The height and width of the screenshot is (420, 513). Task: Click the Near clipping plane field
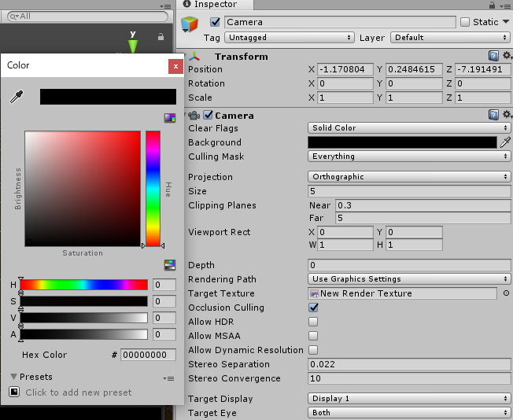(423, 205)
